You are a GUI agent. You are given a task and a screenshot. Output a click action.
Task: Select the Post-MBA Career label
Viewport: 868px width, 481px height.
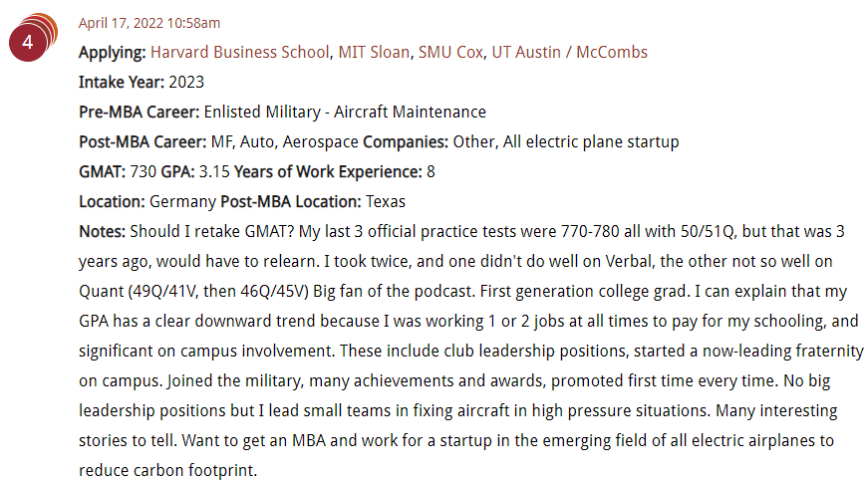(x=143, y=141)
